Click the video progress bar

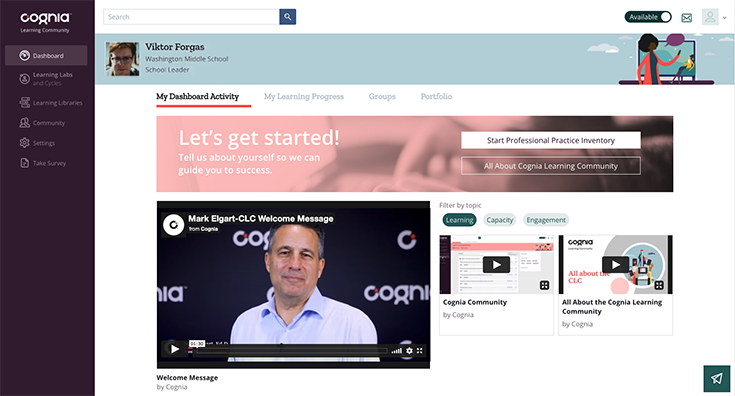(292, 351)
